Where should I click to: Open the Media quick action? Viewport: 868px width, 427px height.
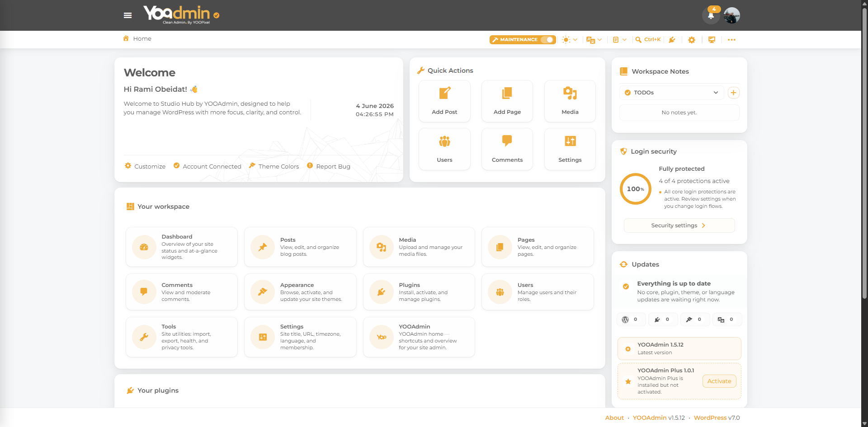(570, 101)
